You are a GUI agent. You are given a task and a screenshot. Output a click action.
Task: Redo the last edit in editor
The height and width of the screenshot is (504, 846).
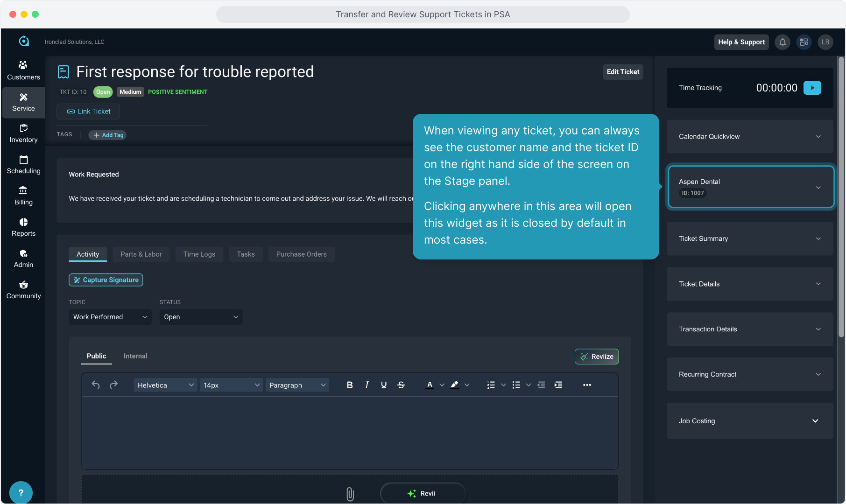113,385
